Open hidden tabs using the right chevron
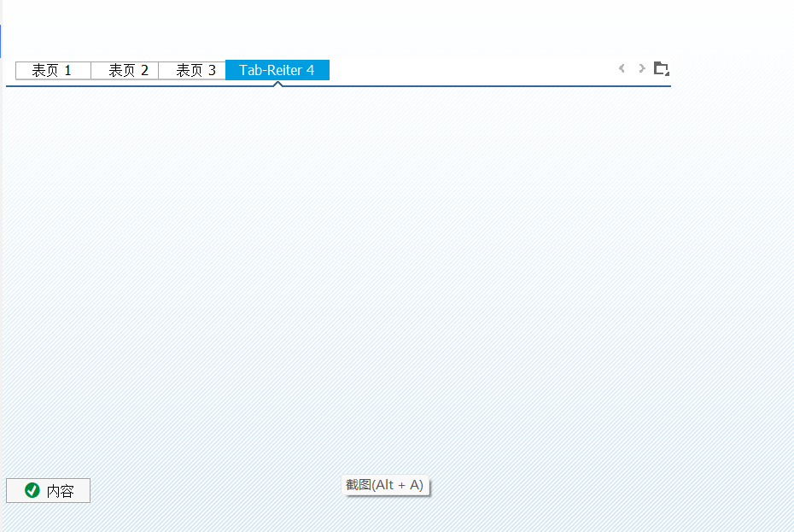 point(641,68)
